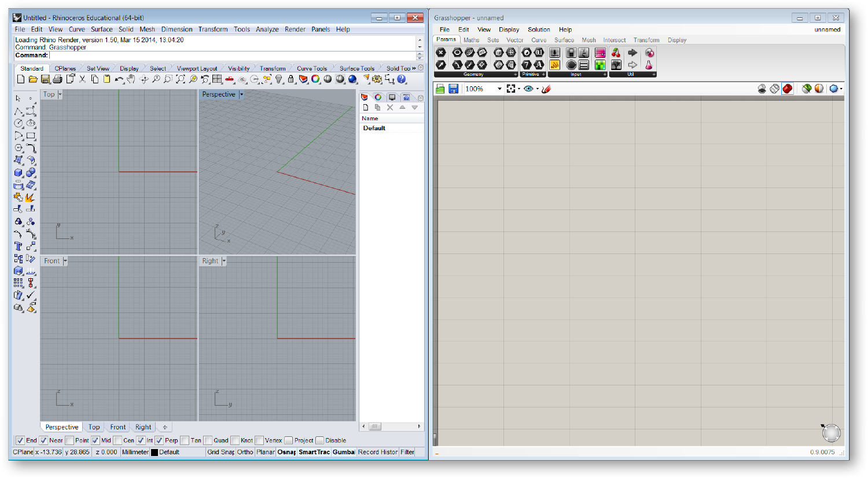Enable the Cen object snap checkbox
Viewport: 868px width, 478px height.
[x=118, y=440]
